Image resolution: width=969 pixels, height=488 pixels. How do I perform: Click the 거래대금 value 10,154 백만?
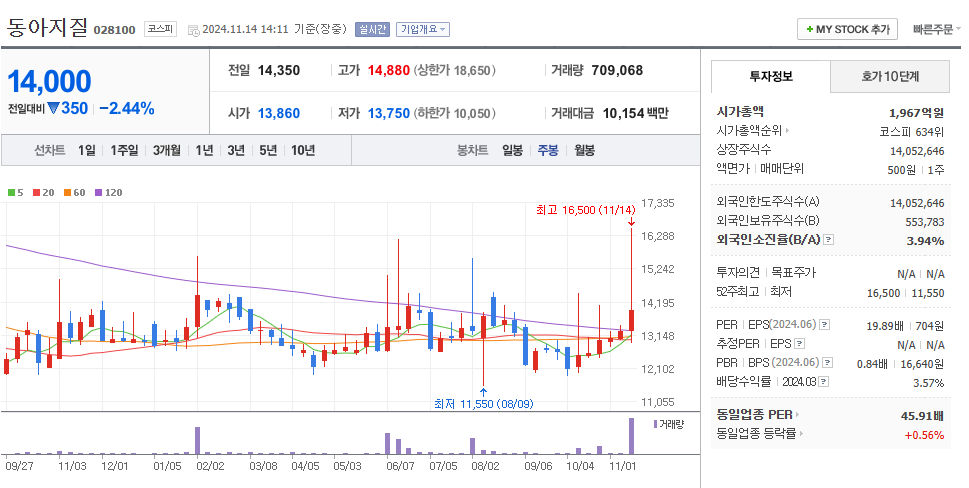pyautogui.click(x=636, y=114)
